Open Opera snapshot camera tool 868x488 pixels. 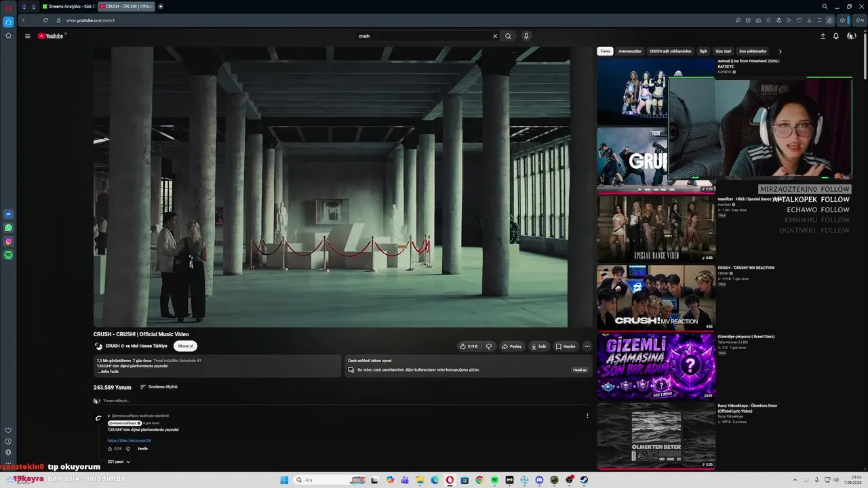pyautogui.click(x=758, y=20)
